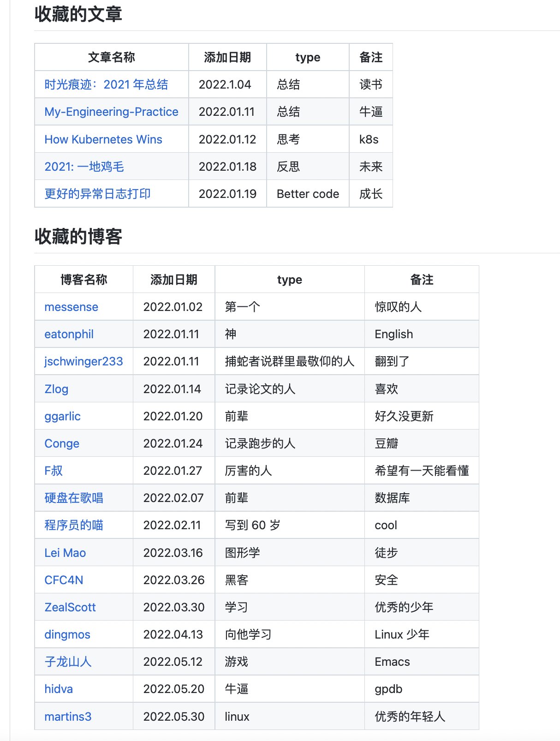Click the date cell 2022.01.02
This screenshot has width=560, height=741.
tap(174, 307)
